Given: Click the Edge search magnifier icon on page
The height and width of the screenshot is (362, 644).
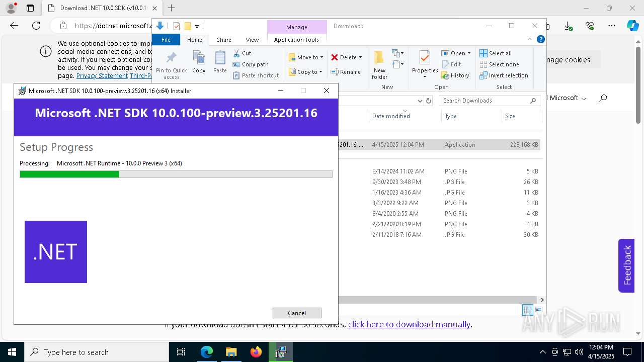Looking at the screenshot, I should (603, 98).
